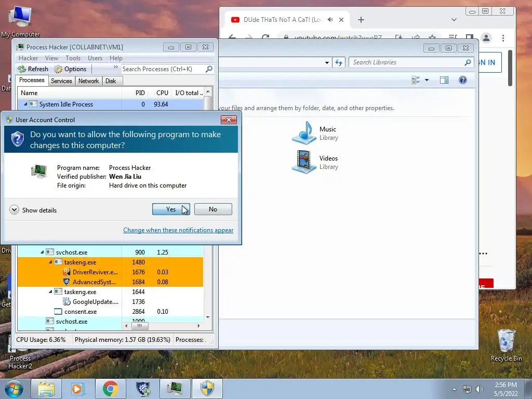
Task: Open the Users menu in Process Hacker
Action: (95, 58)
